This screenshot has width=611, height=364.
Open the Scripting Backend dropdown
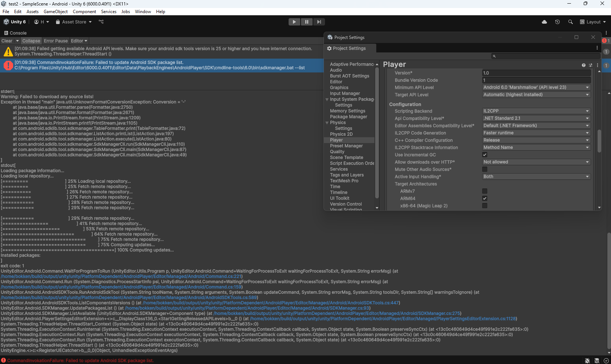pyautogui.click(x=536, y=111)
